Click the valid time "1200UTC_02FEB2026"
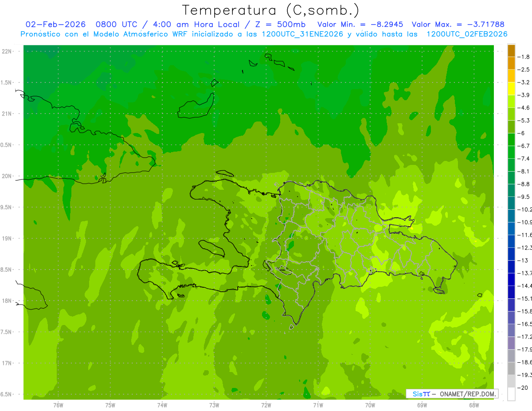This screenshot has width=532, height=411. [467, 34]
